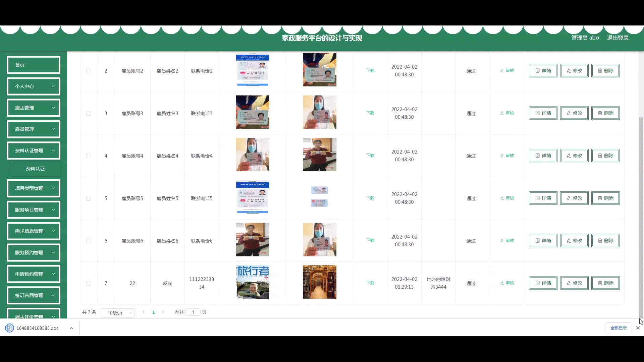
Task: Expand the 需求信息管理 menu
Action: [34, 231]
